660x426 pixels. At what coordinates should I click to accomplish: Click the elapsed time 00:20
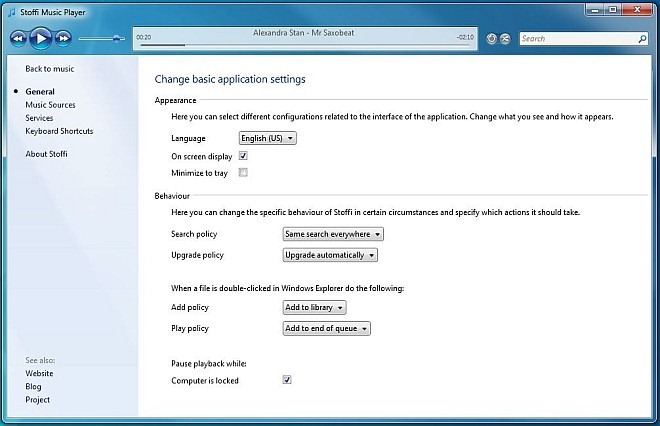tap(144, 37)
